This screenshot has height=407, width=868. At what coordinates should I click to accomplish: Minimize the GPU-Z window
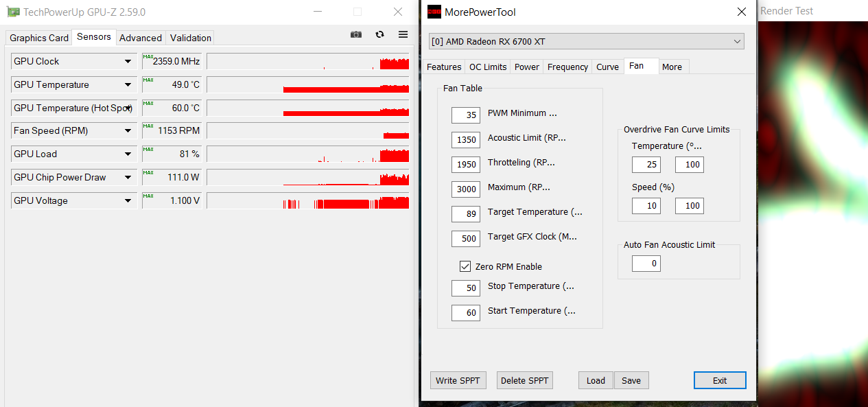point(317,12)
